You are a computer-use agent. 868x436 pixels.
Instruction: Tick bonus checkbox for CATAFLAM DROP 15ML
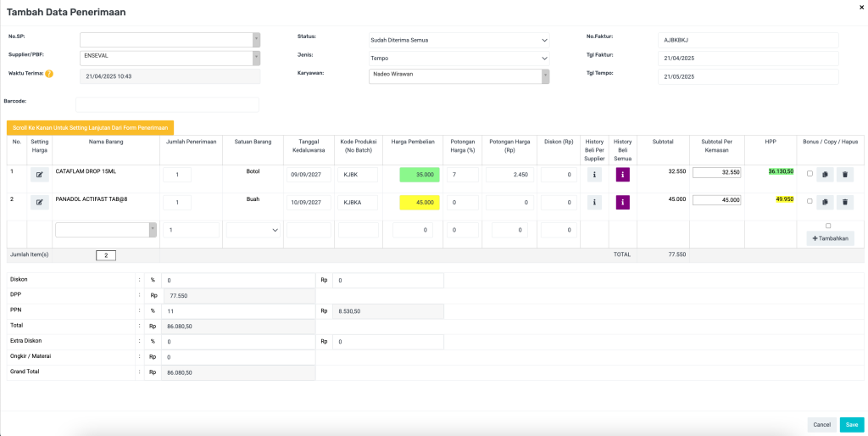[810, 174]
